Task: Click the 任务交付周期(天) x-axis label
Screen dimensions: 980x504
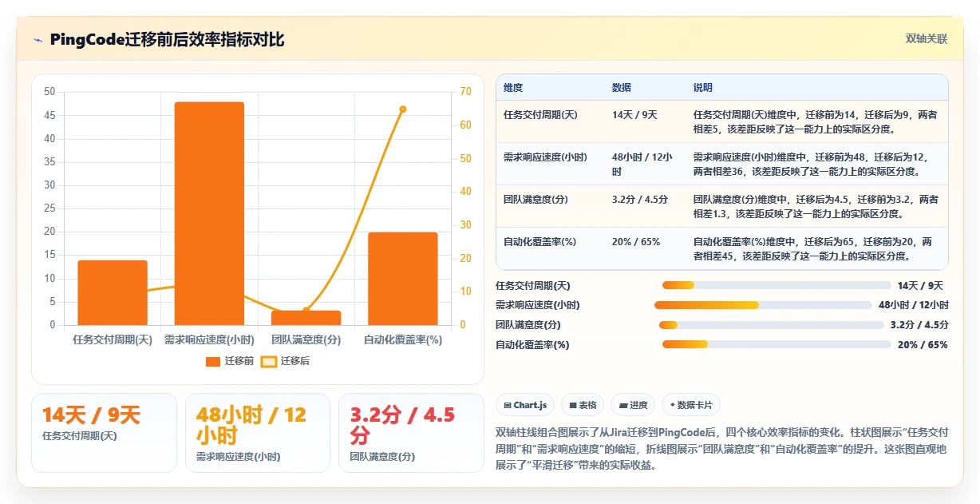Action: pyautogui.click(x=113, y=339)
